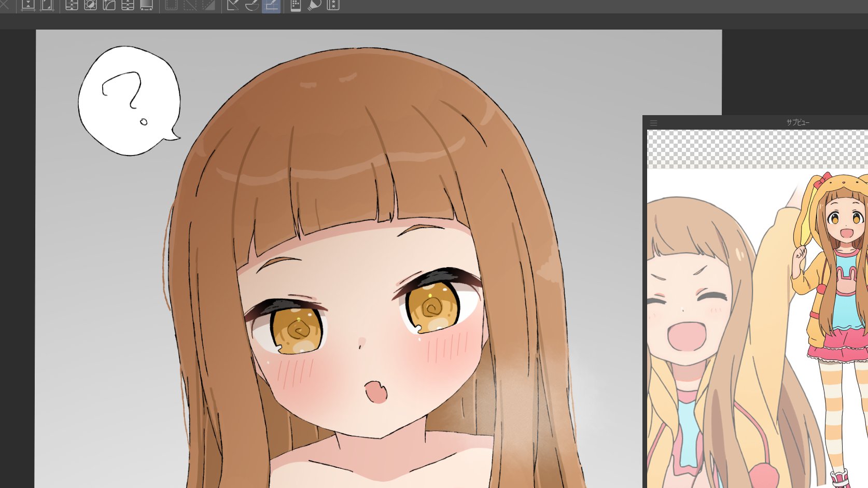Select the サブビュー panel title tab
Image resolution: width=868 pixels, height=488 pixels.
tap(797, 122)
